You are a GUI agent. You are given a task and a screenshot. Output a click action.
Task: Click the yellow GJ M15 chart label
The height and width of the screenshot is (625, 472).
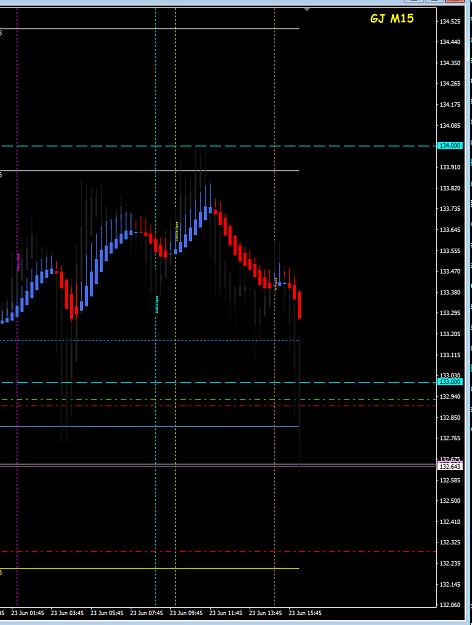point(392,19)
